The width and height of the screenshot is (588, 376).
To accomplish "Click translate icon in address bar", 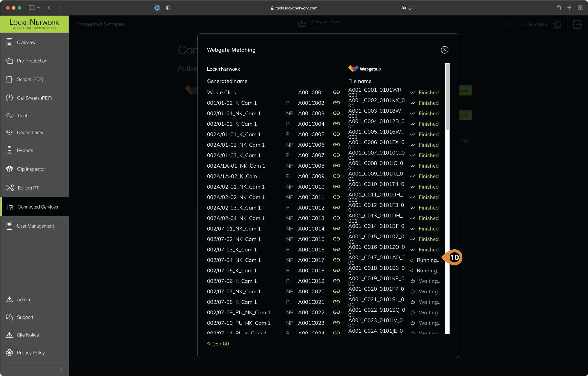I will pos(403,8).
